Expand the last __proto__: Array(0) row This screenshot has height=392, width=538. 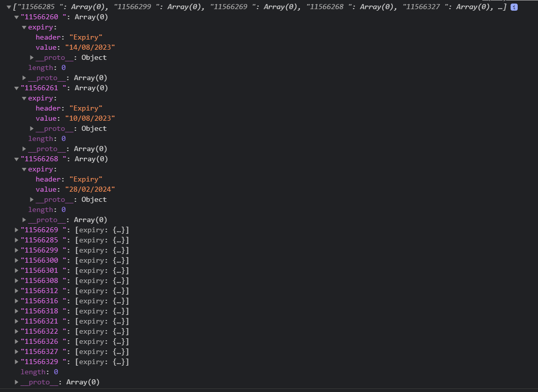tap(16, 382)
